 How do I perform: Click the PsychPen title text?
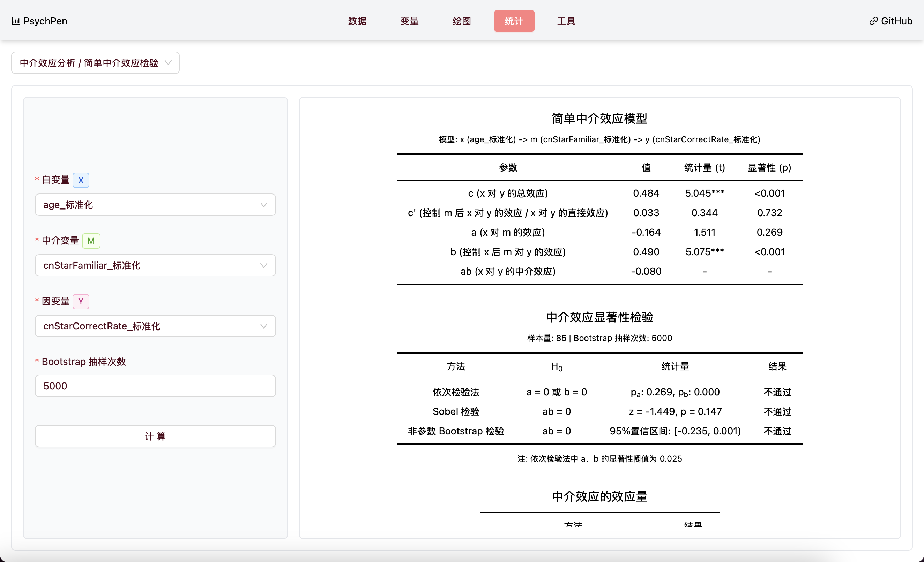tap(45, 21)
